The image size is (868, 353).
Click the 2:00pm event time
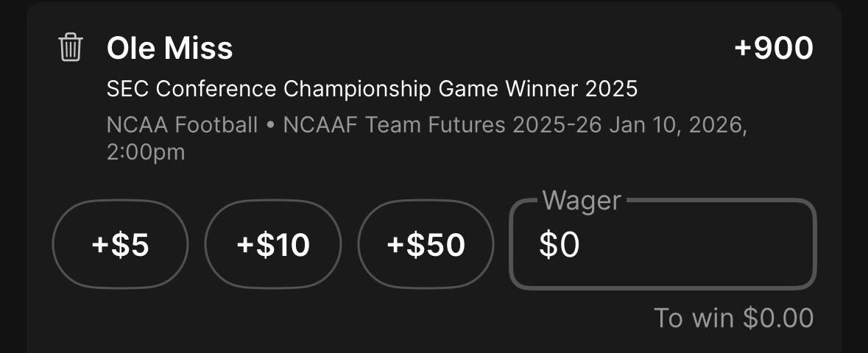146,152
